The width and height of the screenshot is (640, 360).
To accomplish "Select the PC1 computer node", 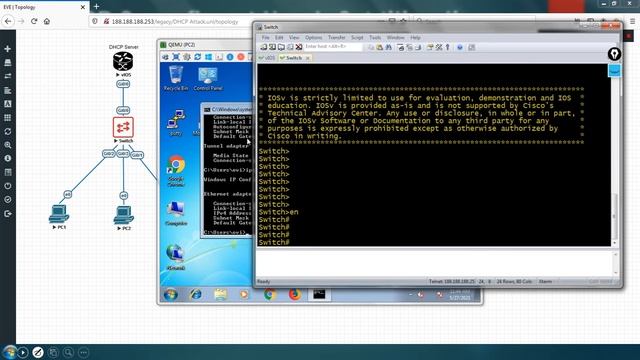I will [x=59, y=214].
